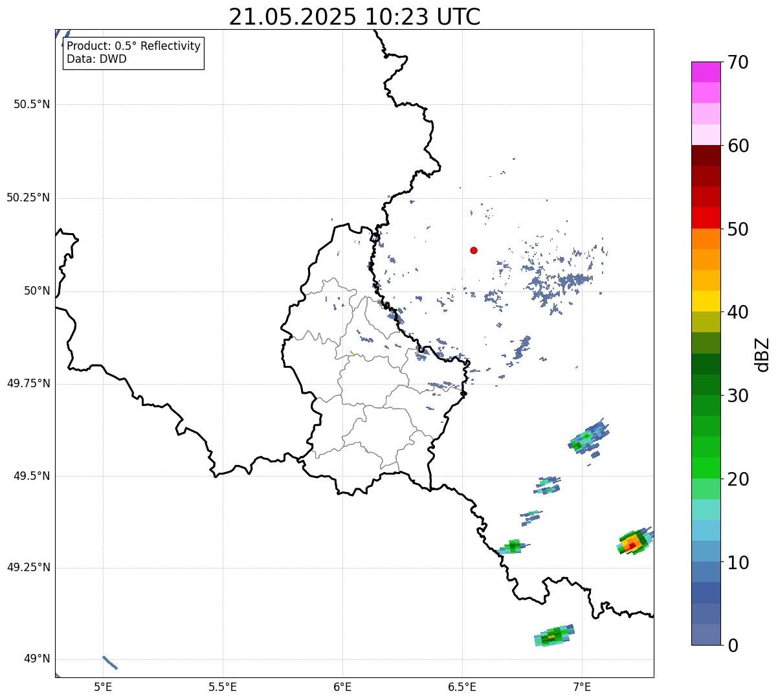Click the 7°E longitude label

point(582,687)
